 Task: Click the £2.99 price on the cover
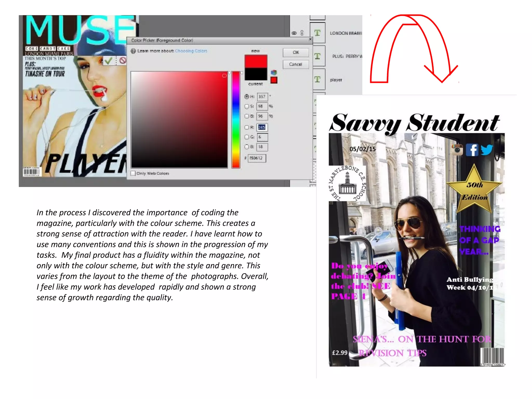click(340, 353)
